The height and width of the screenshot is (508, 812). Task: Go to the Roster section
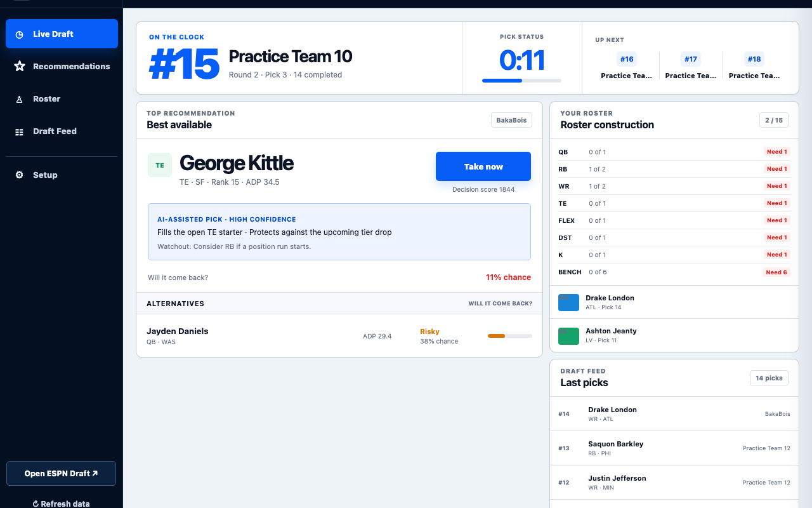point(62,98)
